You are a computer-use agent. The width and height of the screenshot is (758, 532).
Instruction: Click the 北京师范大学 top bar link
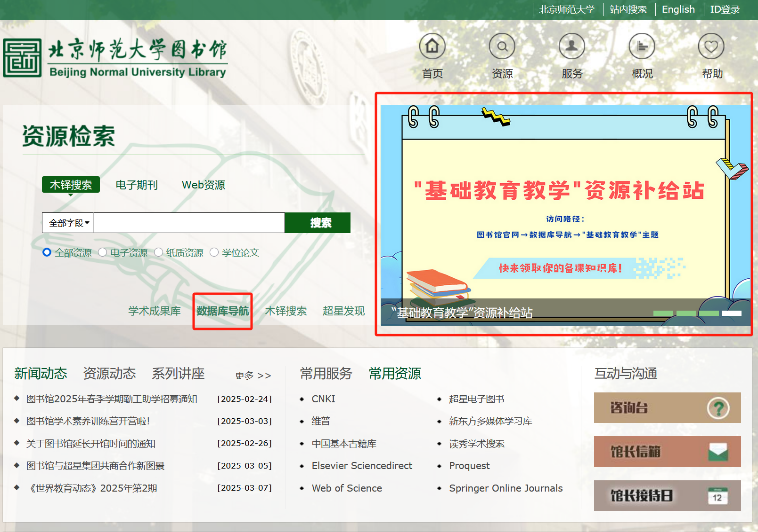point(566,10)
